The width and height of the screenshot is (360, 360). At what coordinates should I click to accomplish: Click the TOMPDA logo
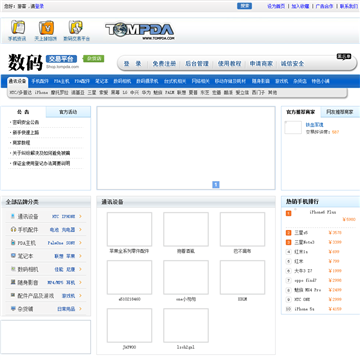pos(140,31)
